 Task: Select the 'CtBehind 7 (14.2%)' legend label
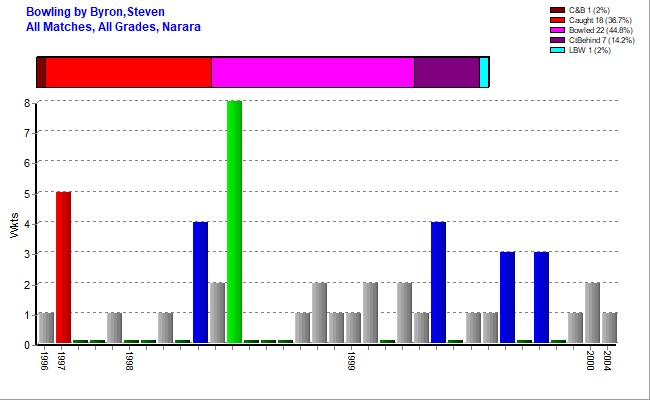point(601,40)
